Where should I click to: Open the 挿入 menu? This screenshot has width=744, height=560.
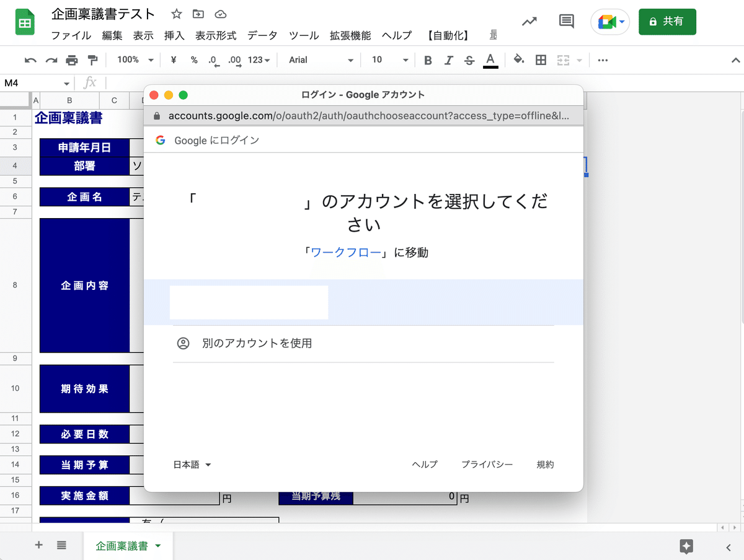pyautogui.click(x=174, y=35)
